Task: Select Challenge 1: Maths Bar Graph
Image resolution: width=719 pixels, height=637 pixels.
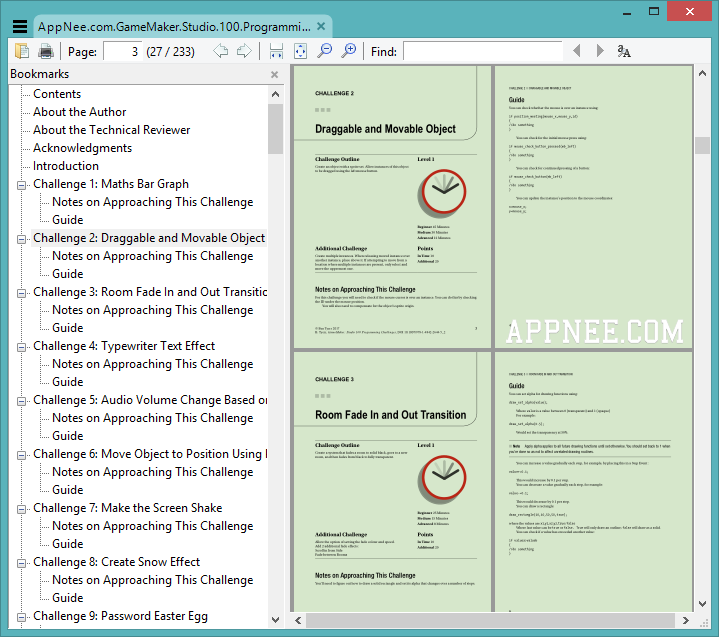Action: [111, 184]
